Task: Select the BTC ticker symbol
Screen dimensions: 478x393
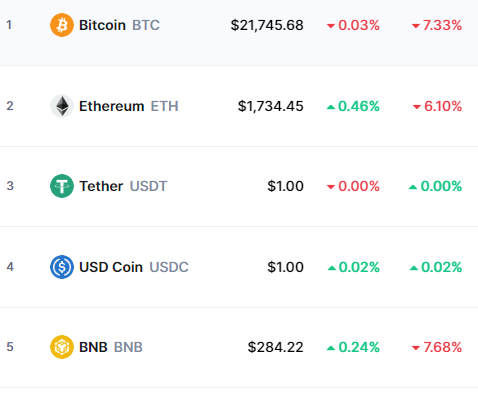Action: coord(146,25)
